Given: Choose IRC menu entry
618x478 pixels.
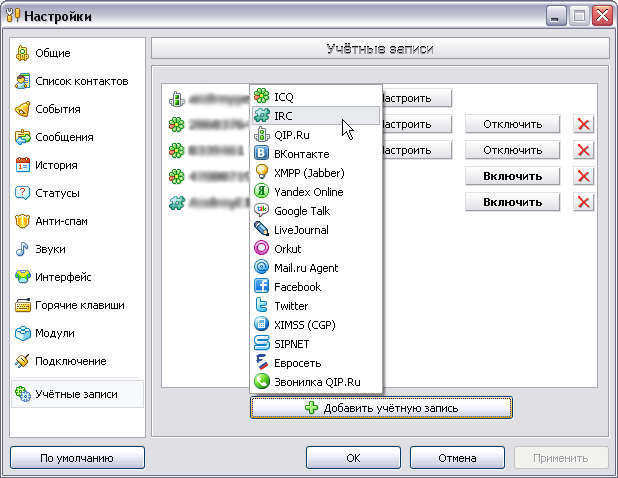Looking at the screenshot, I should (x=316, y=115).
